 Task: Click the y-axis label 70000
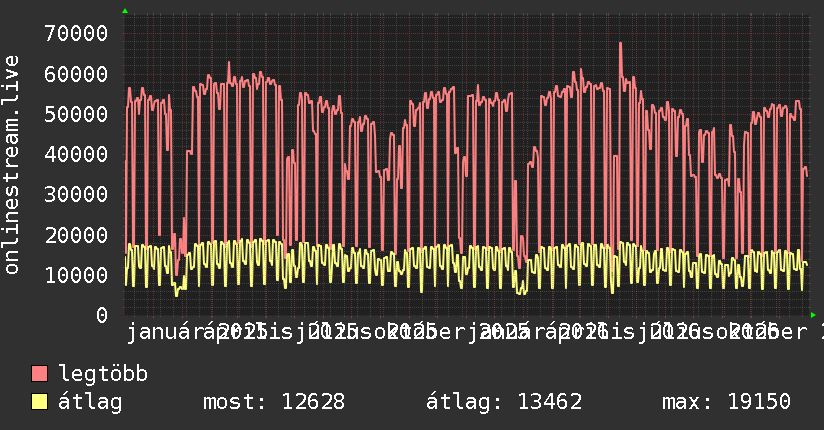76,34
